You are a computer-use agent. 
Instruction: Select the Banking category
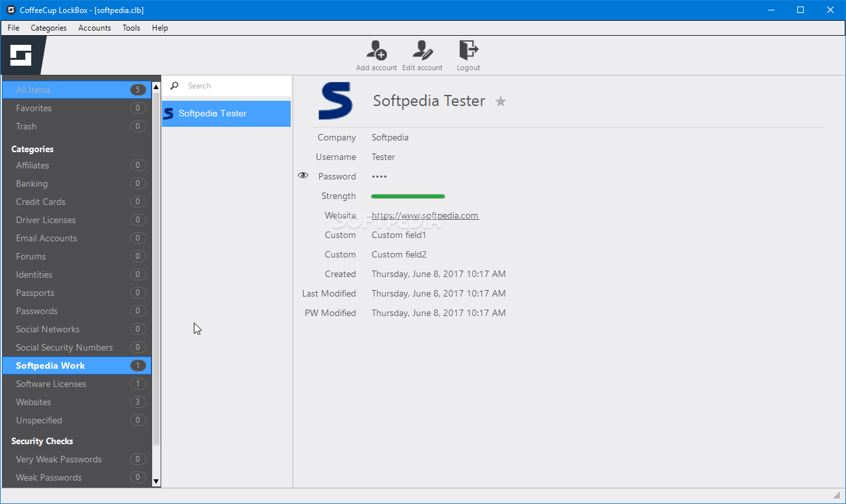(77, 183)
